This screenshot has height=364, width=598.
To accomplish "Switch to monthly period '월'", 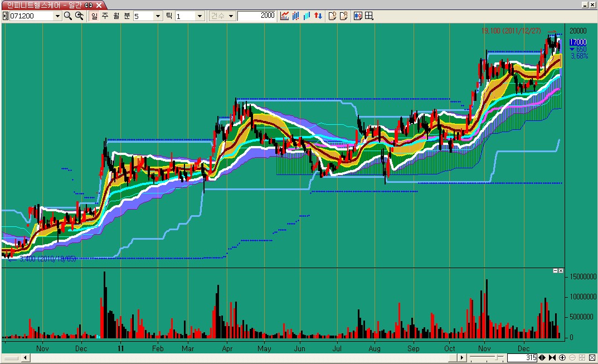I will tap(116, 16).
